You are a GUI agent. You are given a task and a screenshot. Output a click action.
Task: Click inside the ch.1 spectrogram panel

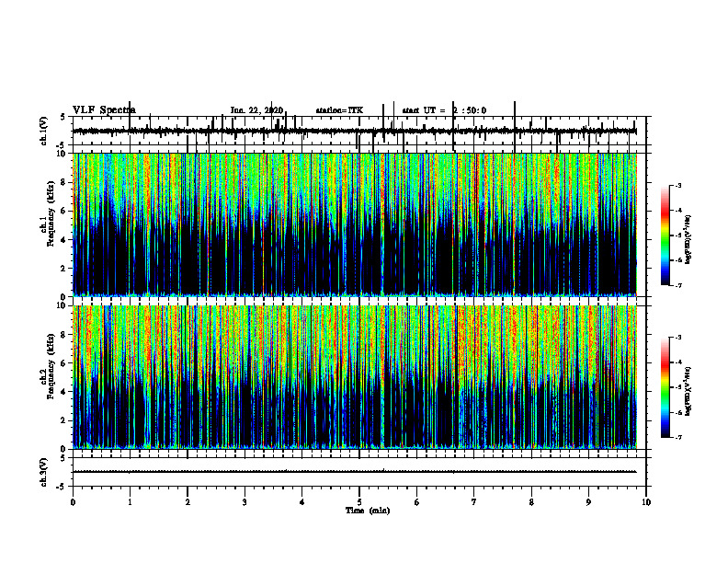click(355, 224)
